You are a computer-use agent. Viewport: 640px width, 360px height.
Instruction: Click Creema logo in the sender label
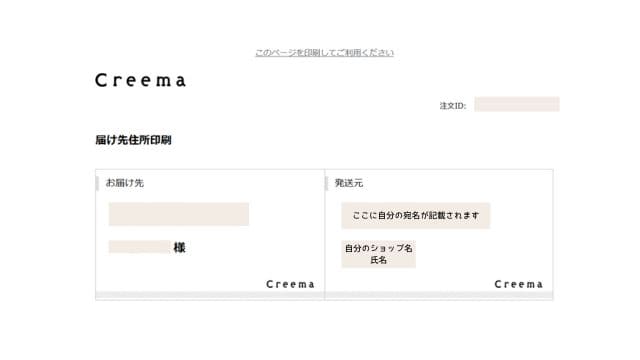click(x=518, y=284)
